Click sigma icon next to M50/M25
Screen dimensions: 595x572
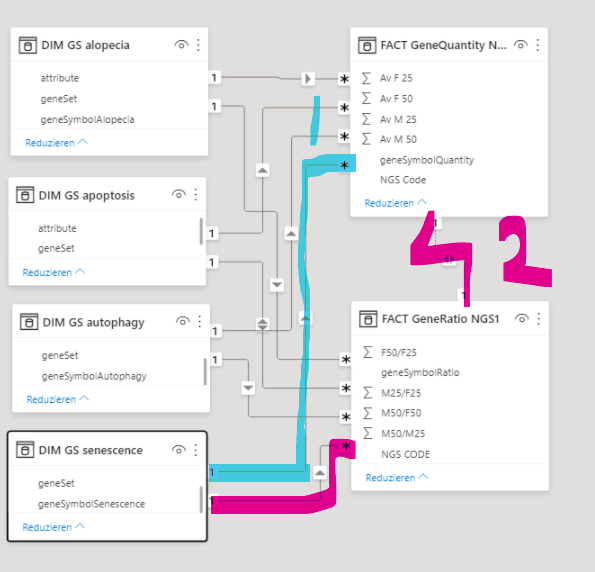367,433
